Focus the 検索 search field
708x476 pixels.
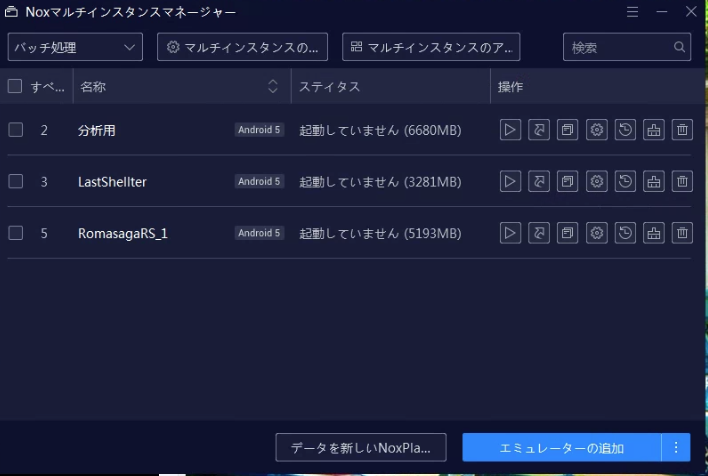click(627, 47)
